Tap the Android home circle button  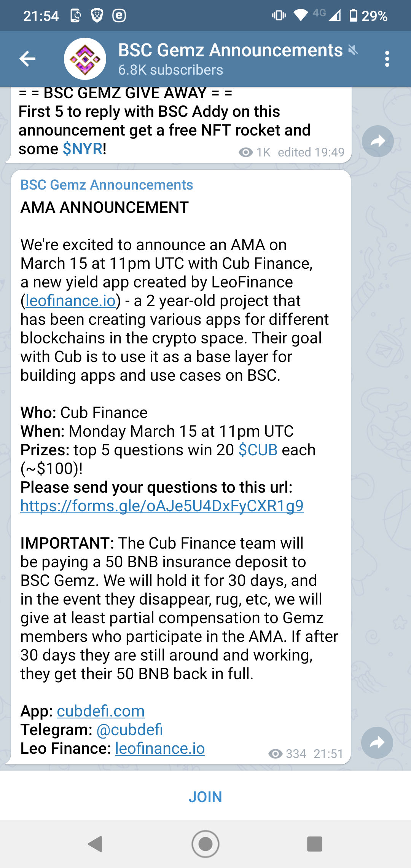point(205,844)
